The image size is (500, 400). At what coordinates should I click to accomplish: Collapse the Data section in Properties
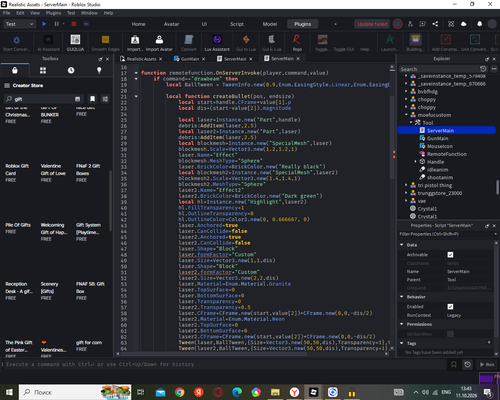402,245
